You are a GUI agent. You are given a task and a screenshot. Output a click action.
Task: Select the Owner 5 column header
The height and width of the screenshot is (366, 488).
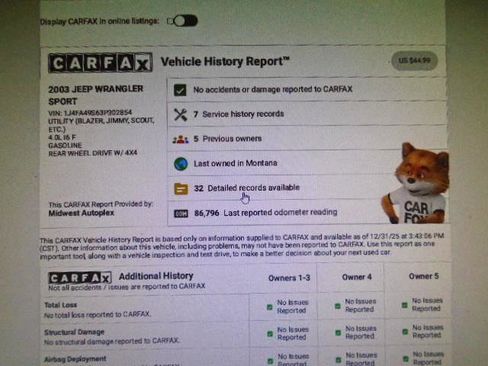423,276
